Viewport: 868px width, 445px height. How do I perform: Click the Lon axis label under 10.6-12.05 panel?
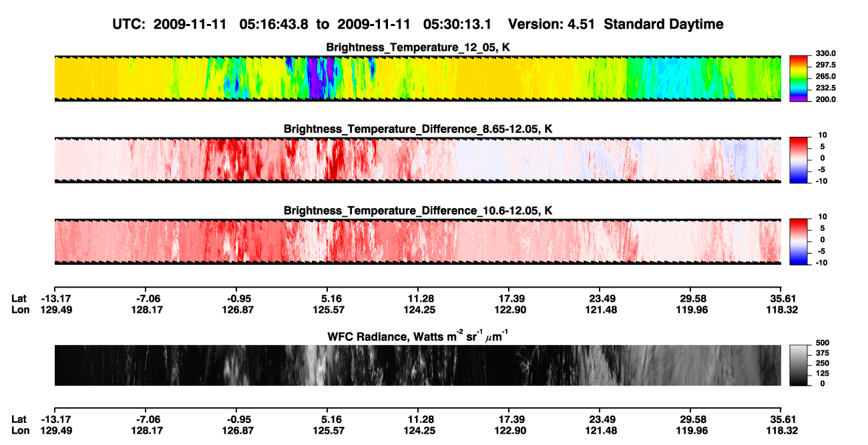tap(20, 310)
